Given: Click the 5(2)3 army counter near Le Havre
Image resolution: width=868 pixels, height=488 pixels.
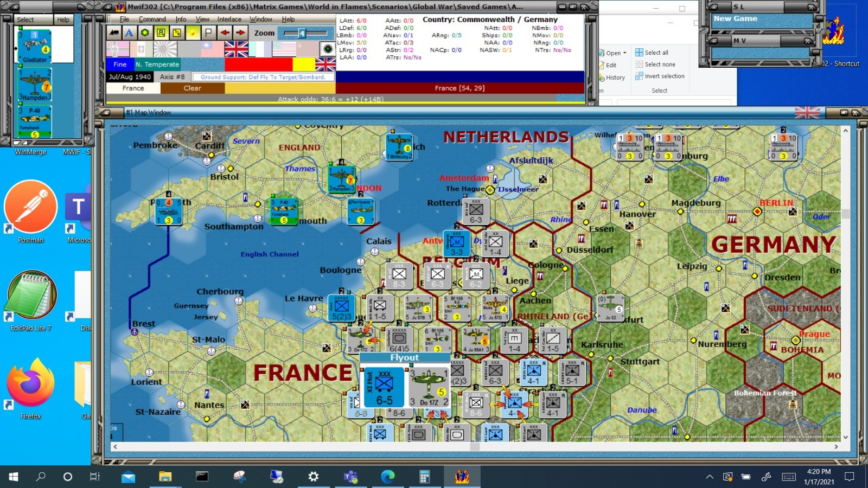Looking at the screenshot, I should [x=342, y=308].
